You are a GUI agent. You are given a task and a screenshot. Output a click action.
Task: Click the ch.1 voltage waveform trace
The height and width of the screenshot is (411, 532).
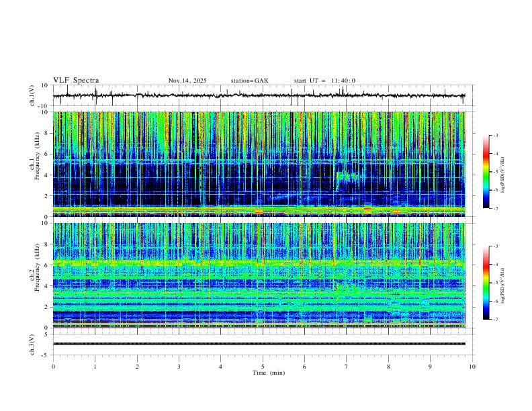[x=259, y=95]
